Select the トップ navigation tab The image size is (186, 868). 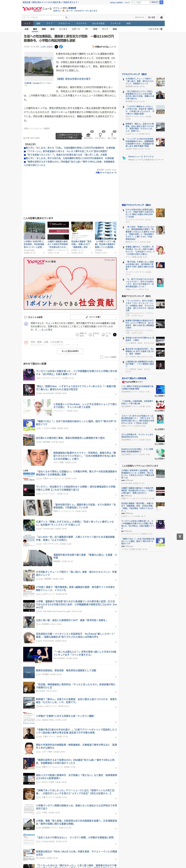pyautogui.click(x=27, y=24)
